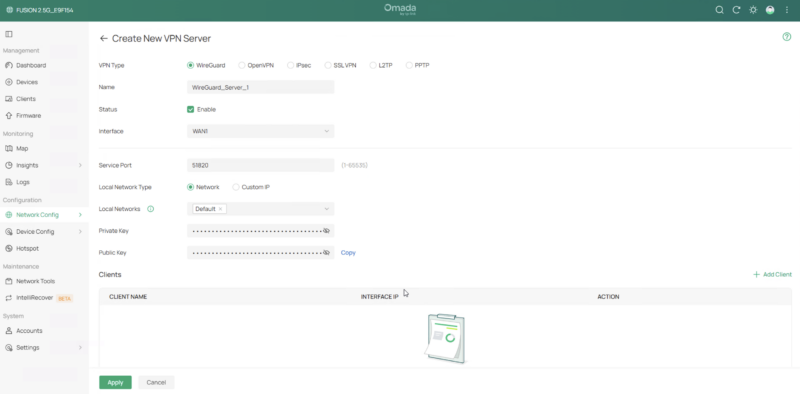
Task: Click the BETA badge on IntelliRecover
Action: [x=65, y=299]
